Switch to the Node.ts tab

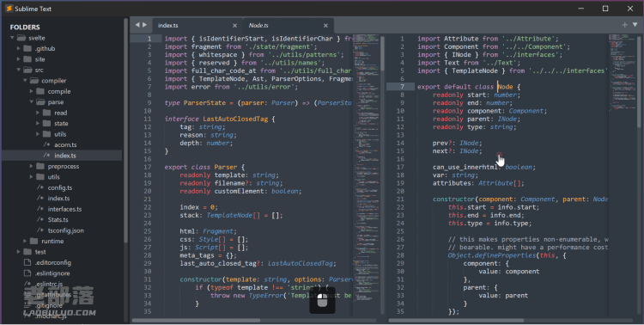click(x=258, y=26)
